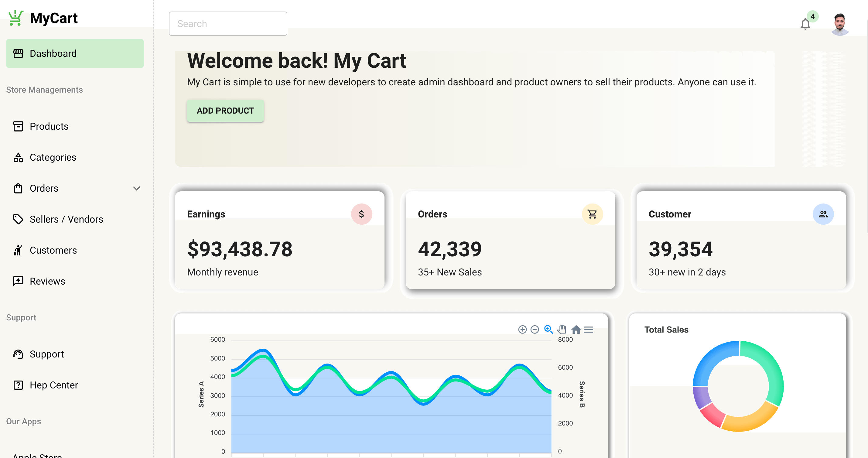Open the chart hamburger menu
Viewport: 868px width, 458px height.
coord(588,329)
